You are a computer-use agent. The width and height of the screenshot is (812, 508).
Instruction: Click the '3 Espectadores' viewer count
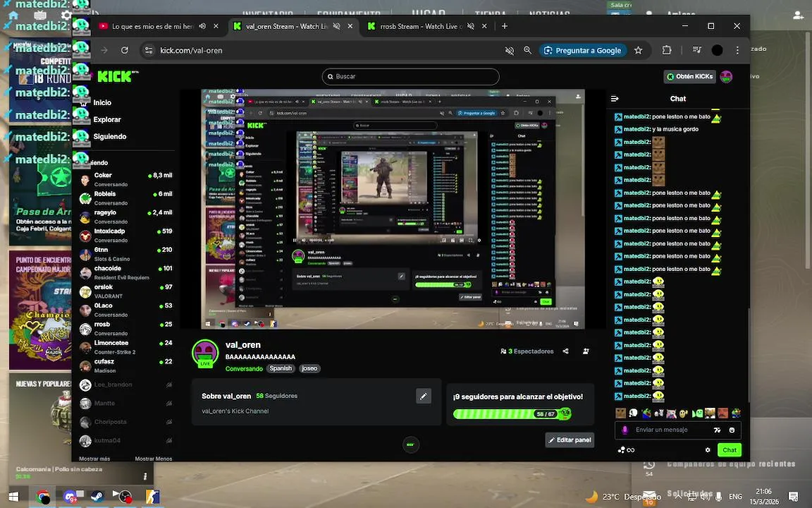click(527, 351)
